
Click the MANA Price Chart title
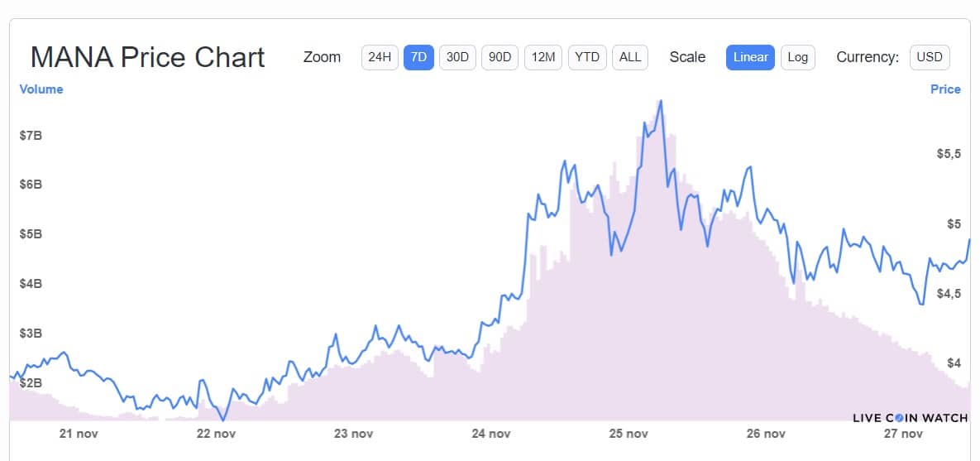[147, 57]
